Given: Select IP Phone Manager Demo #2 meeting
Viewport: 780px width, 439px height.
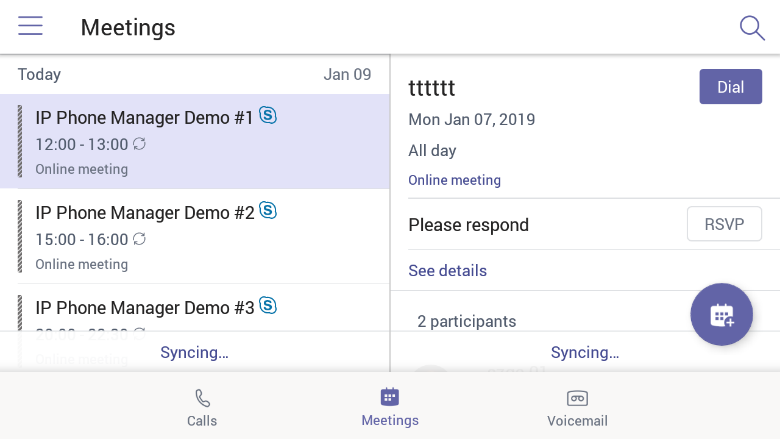Looking at the screenshot, I should [x=195, y=236].
